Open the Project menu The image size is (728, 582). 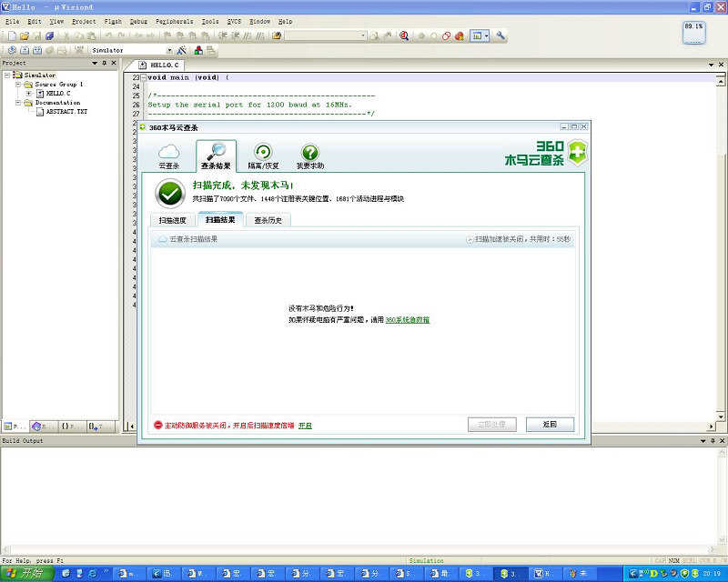tap(84, 21)
